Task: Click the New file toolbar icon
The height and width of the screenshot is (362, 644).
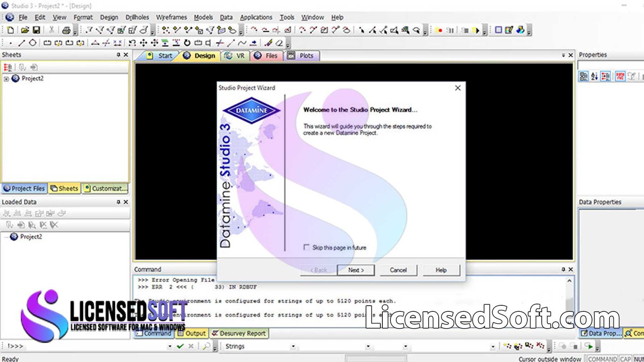Action: tap(10, 30)
